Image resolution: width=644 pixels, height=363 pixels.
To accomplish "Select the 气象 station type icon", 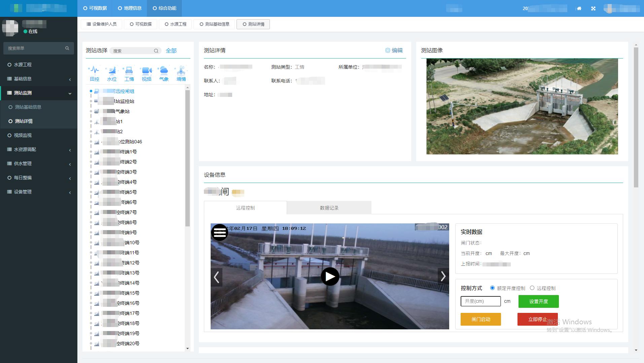I will (164, 74).
